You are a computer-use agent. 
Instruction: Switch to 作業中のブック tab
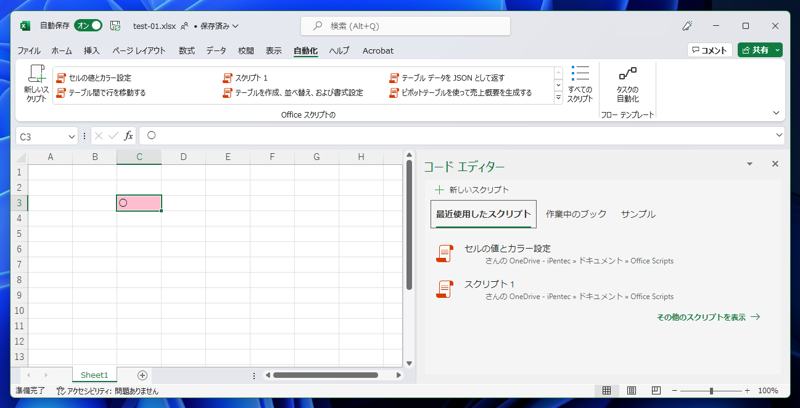[x=576, y=214]
